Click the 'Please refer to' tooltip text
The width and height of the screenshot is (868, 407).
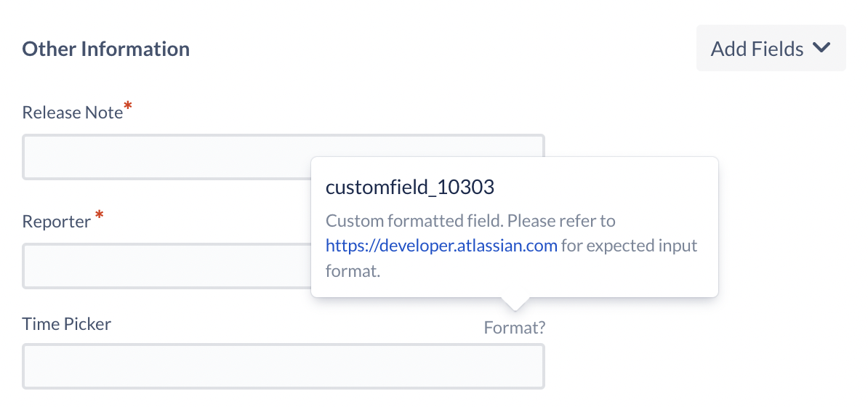coord(561,221)
